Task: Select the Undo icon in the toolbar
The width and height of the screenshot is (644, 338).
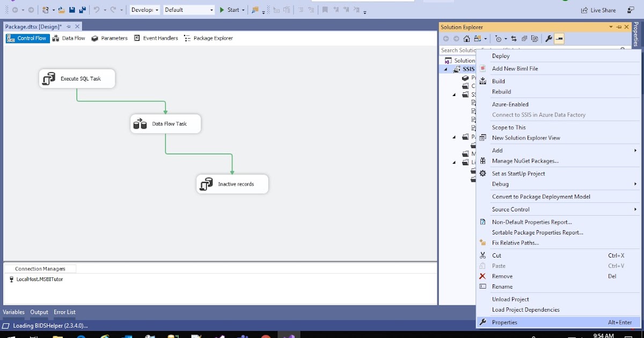Action: [97, 9]
